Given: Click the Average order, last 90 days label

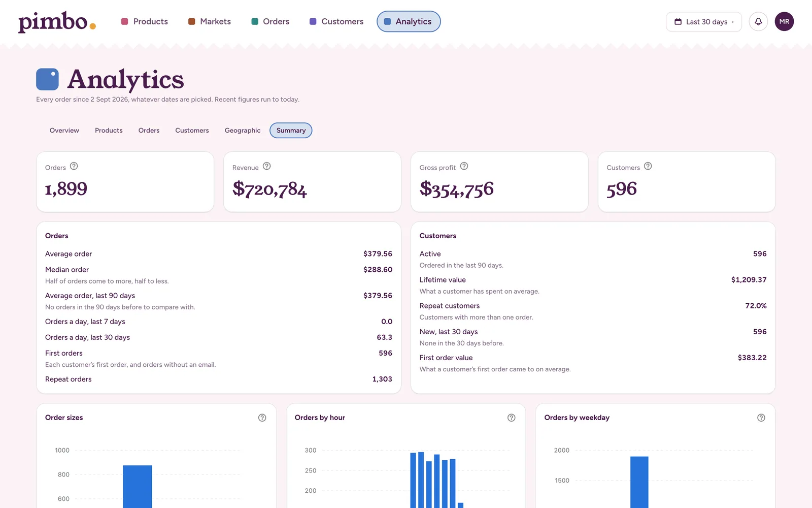Looking at the screenshot, I should point(90,296).
